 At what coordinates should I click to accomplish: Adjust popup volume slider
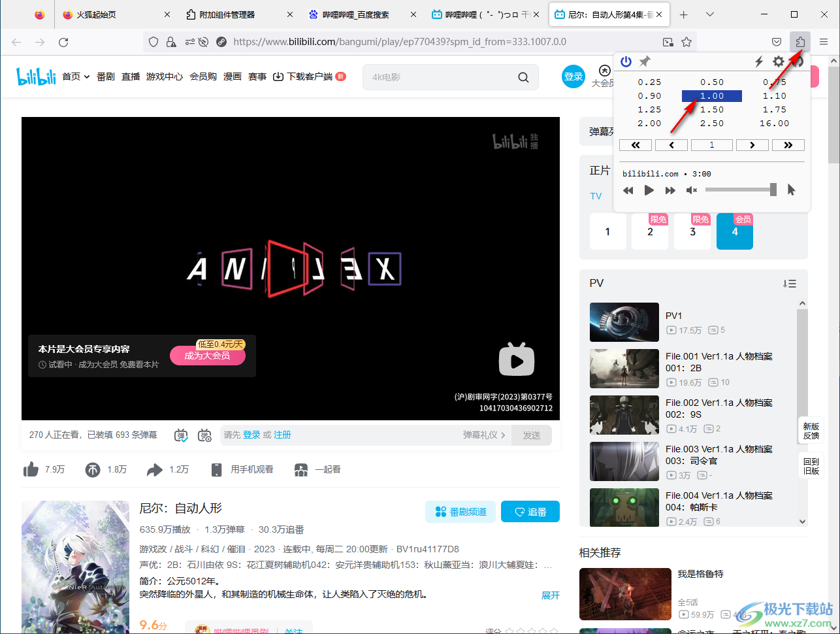tap(741, 190)
